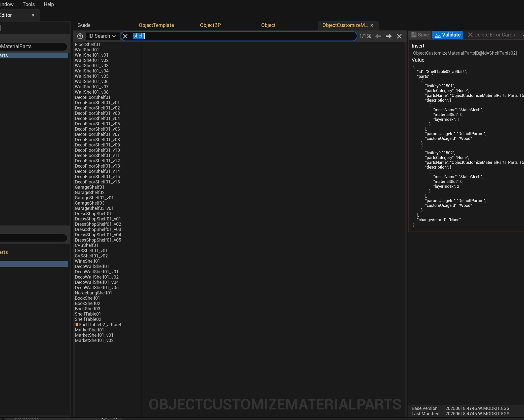Close the Editor tab
Screen dimensions: 524x420
(x=33, y=15)
